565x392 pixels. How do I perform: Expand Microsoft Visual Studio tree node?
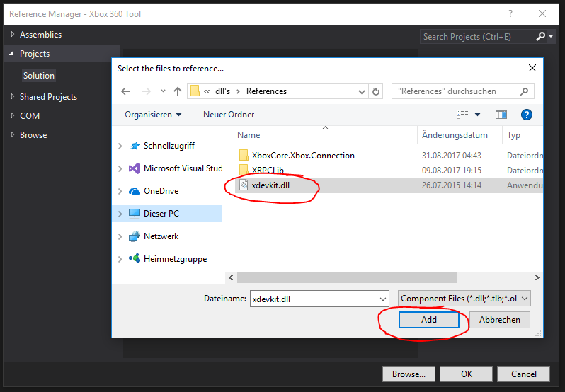pyautogui.click(x=120, y=168)
